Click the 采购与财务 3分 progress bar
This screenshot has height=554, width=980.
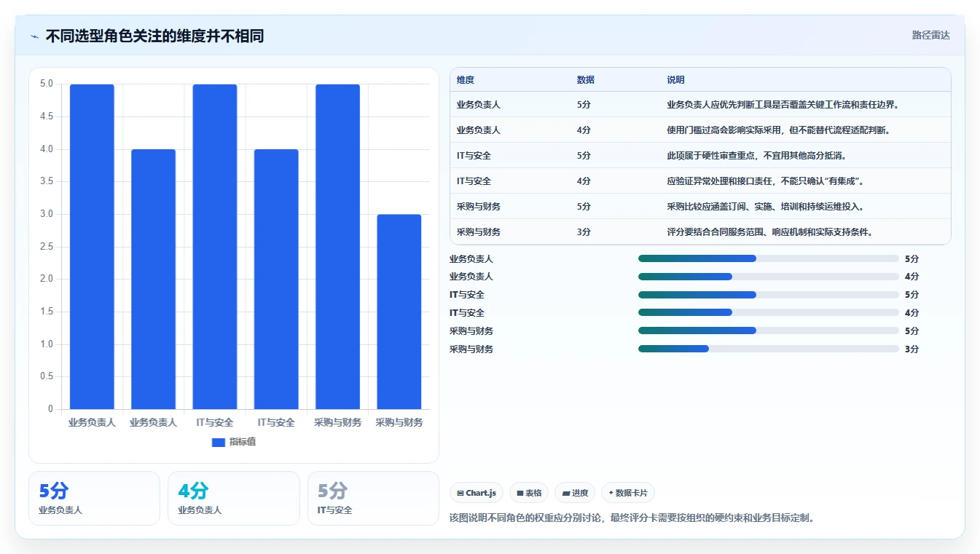pos(769,349)
